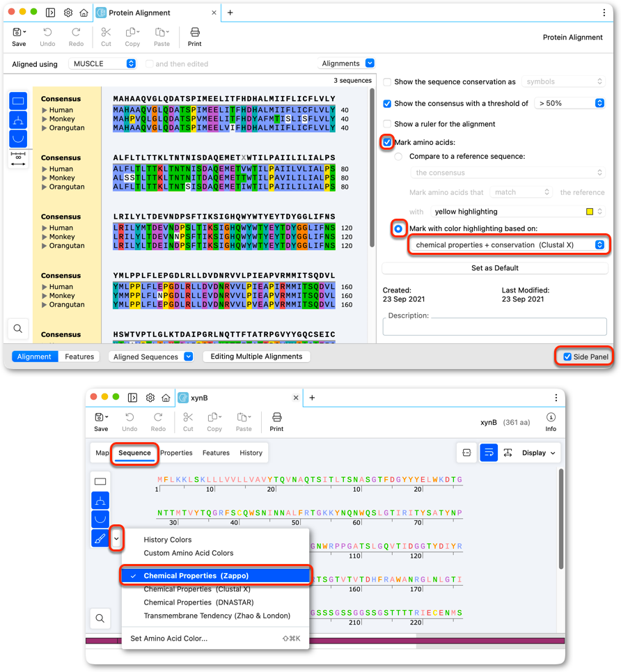Toggle Side Panel checkbox
This screenshot has height=672, width=621.
[567, 357]
